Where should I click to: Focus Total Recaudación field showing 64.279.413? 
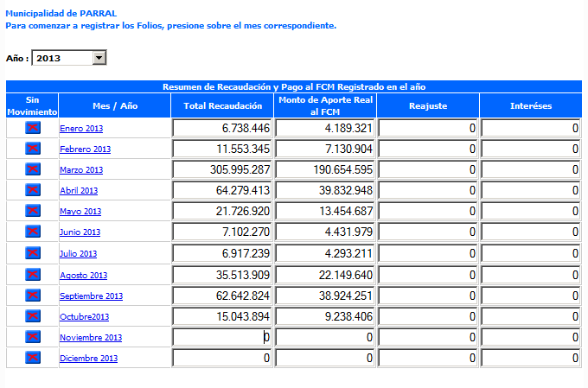[x=223, y=190]
